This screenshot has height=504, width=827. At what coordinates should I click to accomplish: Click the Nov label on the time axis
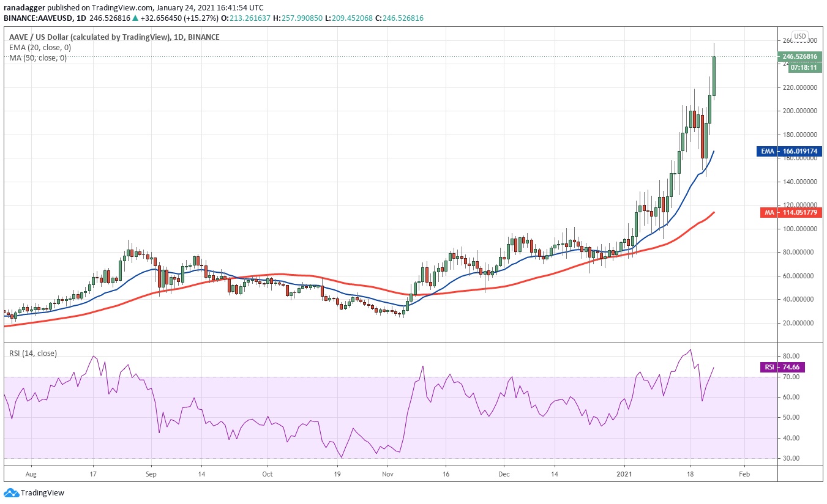[x=387, y=473]
